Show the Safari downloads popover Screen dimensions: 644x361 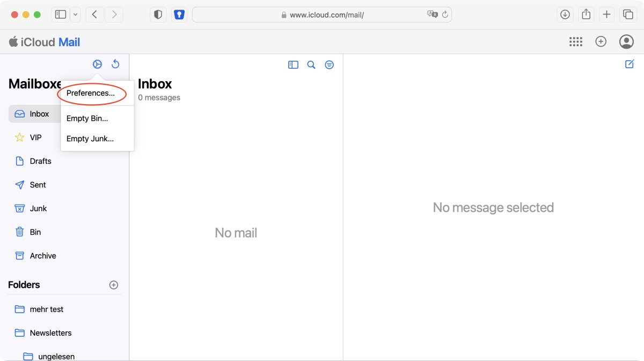(565, 14)
